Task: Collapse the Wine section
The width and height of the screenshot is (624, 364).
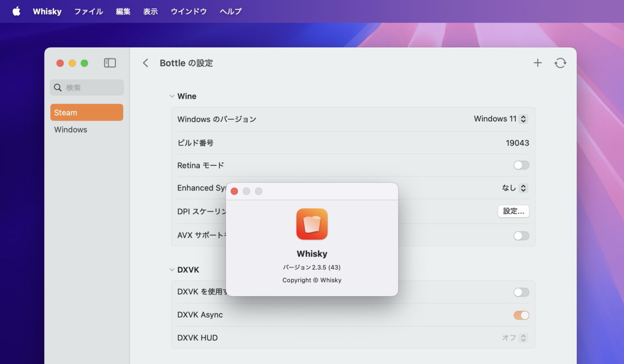Action: tap(172, 96)
